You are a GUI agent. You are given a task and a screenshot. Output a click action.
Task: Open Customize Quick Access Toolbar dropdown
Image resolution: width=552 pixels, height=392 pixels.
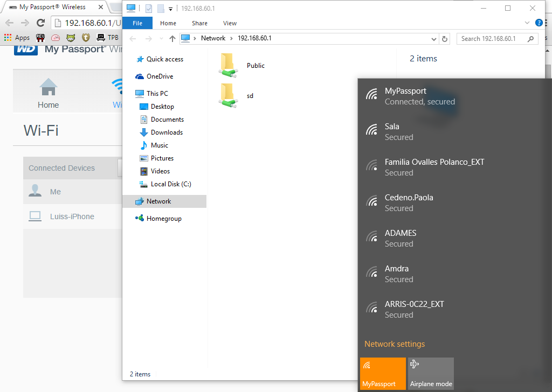[x=170, y=9]
